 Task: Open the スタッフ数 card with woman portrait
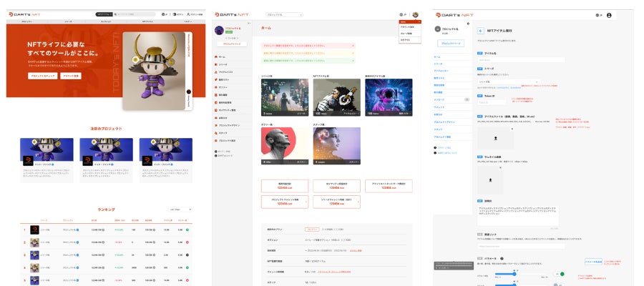(337, 146)
